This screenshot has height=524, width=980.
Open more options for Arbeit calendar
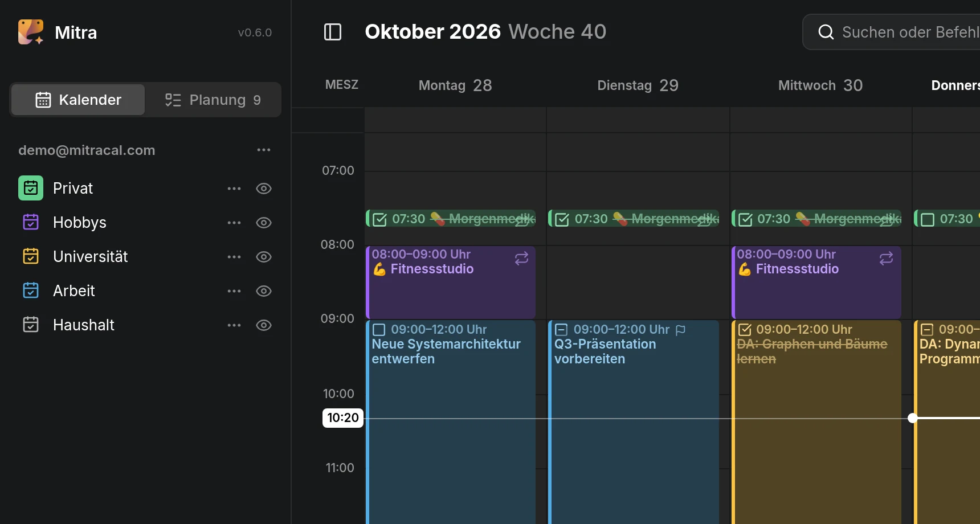tap(234, 291)
